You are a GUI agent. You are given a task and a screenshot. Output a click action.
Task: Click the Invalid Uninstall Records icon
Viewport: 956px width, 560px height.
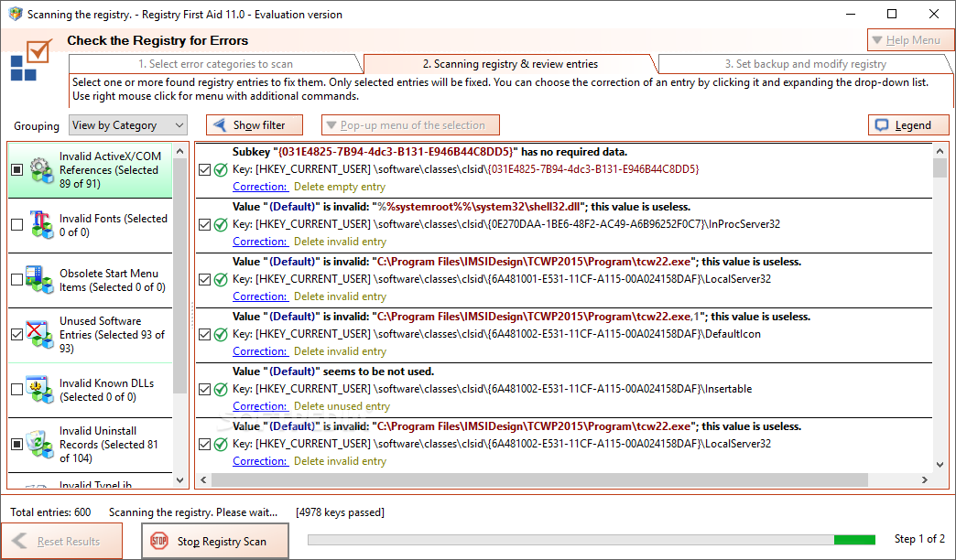(x=39, y=444)
